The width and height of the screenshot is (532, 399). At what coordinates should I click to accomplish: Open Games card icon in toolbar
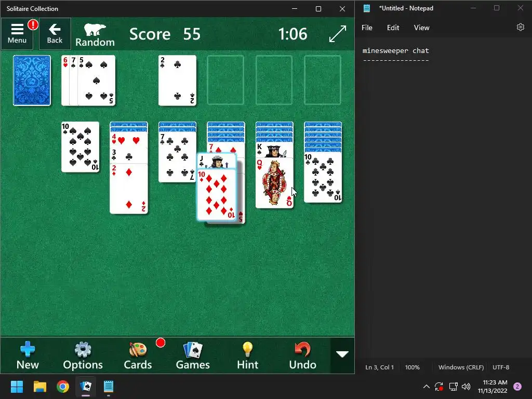click(193, 355)
